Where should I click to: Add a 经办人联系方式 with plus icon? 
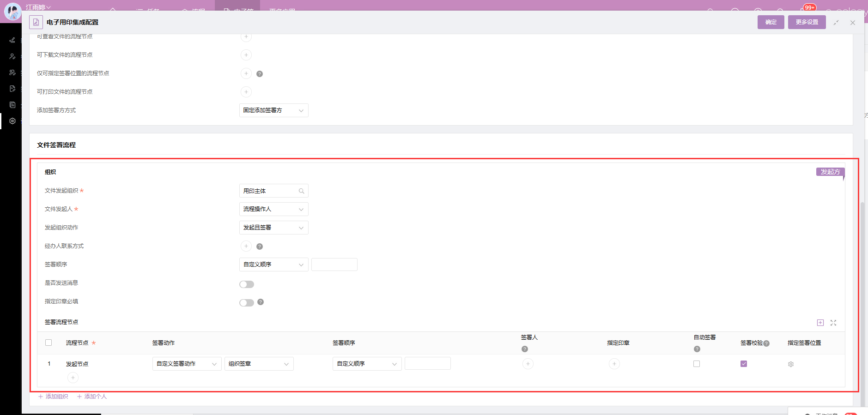[x=246, y=246]
